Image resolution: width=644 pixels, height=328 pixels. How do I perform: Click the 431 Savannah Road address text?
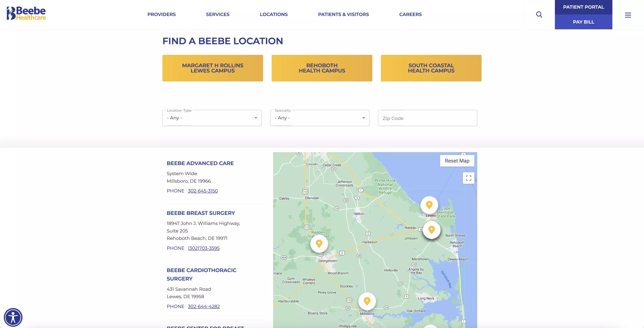189,289
